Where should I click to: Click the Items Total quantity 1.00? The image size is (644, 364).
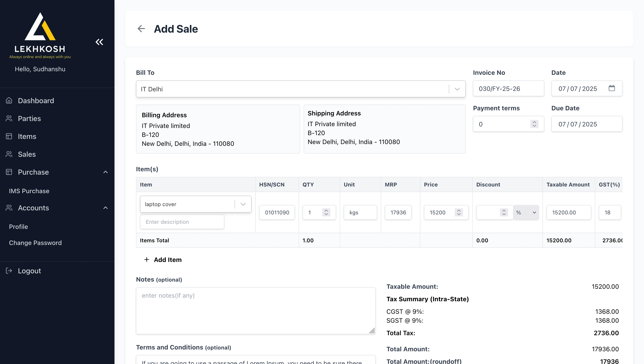coord(308,240)
